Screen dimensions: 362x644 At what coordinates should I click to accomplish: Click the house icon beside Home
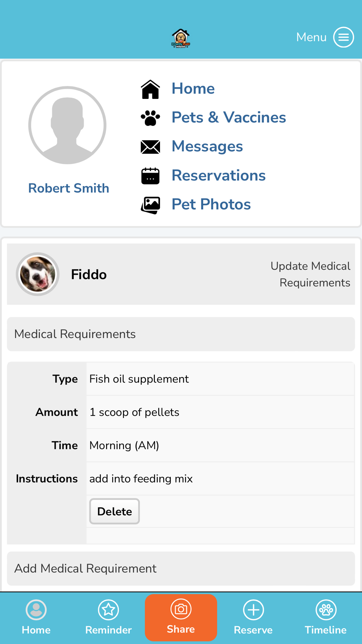pyautogui.click(x=150, y=89)
